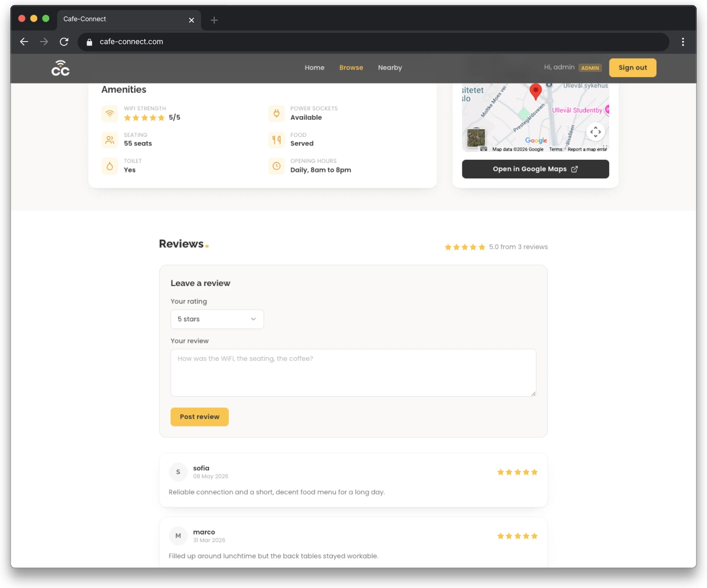Click the WiFi strength icon
The width and height of the screenshot is (707, 588).
[110, 113]
